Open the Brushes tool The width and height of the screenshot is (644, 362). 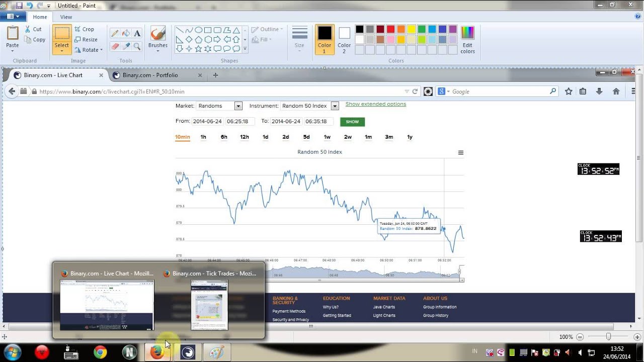point(157,39)
